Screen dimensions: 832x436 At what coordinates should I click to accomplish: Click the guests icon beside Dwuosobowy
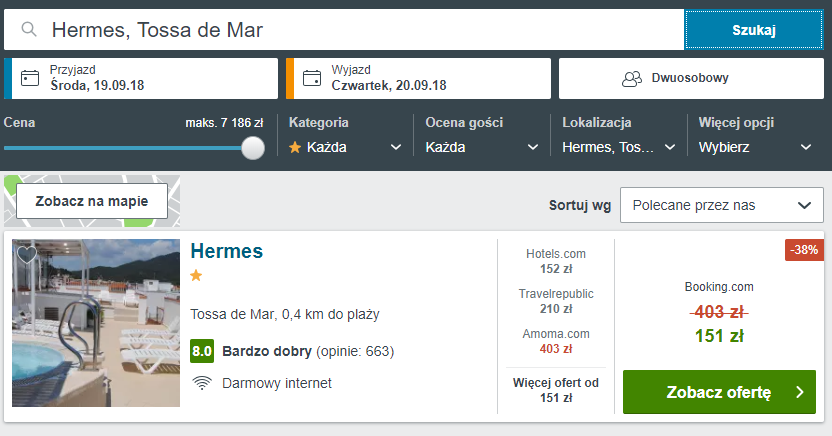tap(631, 78)
